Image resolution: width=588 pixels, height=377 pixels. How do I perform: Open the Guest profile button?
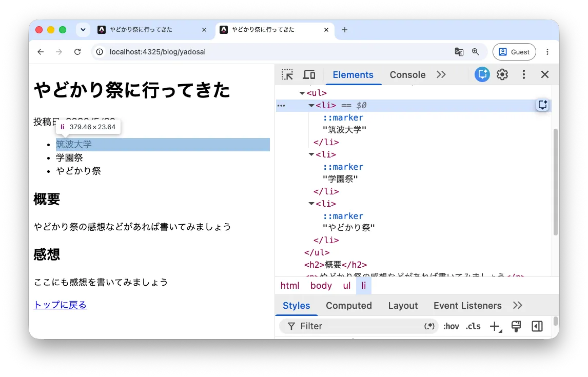tap(514, 52)
